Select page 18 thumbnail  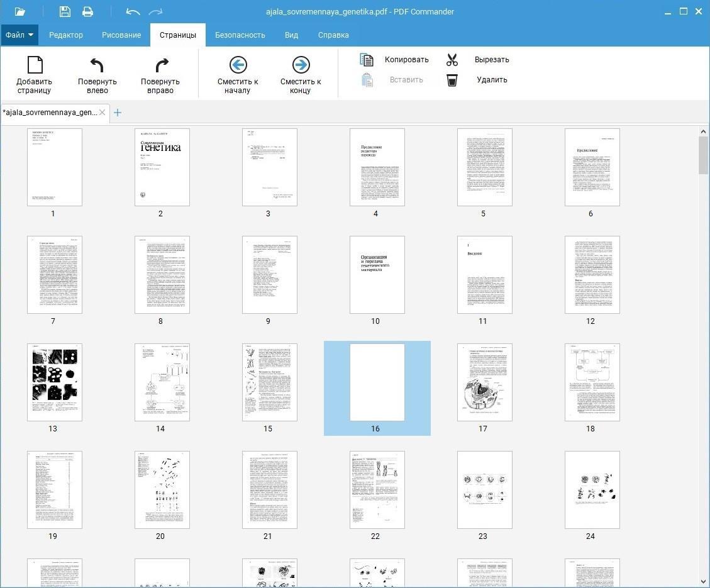click(x=592, y=382)
